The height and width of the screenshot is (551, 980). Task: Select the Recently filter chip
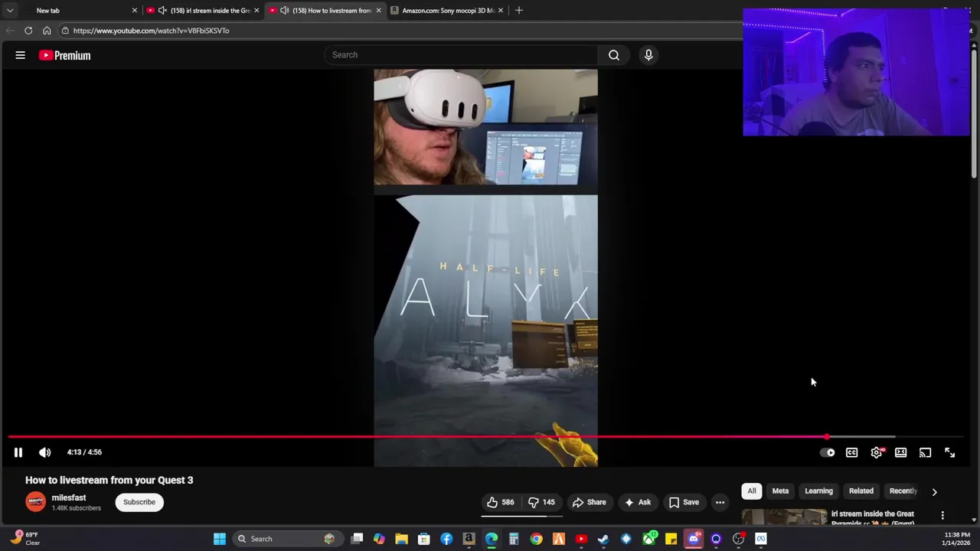(903, 491)
